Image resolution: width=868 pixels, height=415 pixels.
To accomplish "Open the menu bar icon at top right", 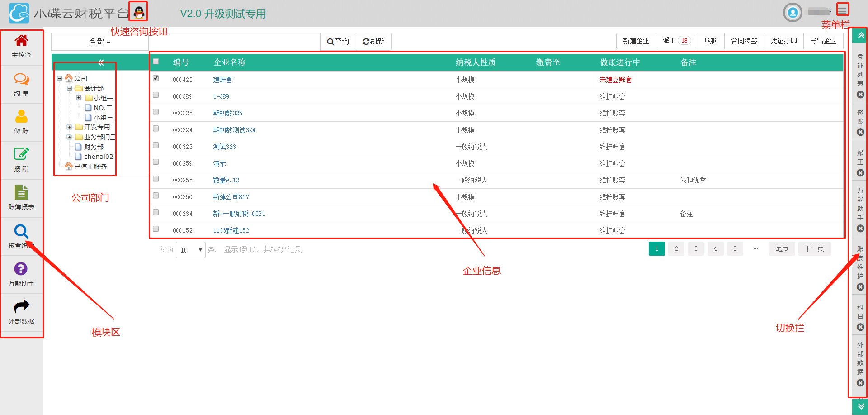I will 843,9.
